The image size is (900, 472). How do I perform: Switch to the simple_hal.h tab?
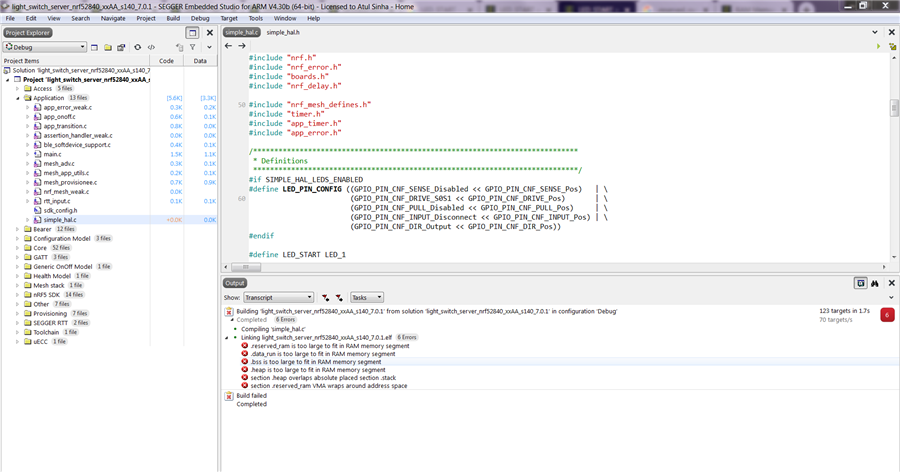(x=283, y=32)
